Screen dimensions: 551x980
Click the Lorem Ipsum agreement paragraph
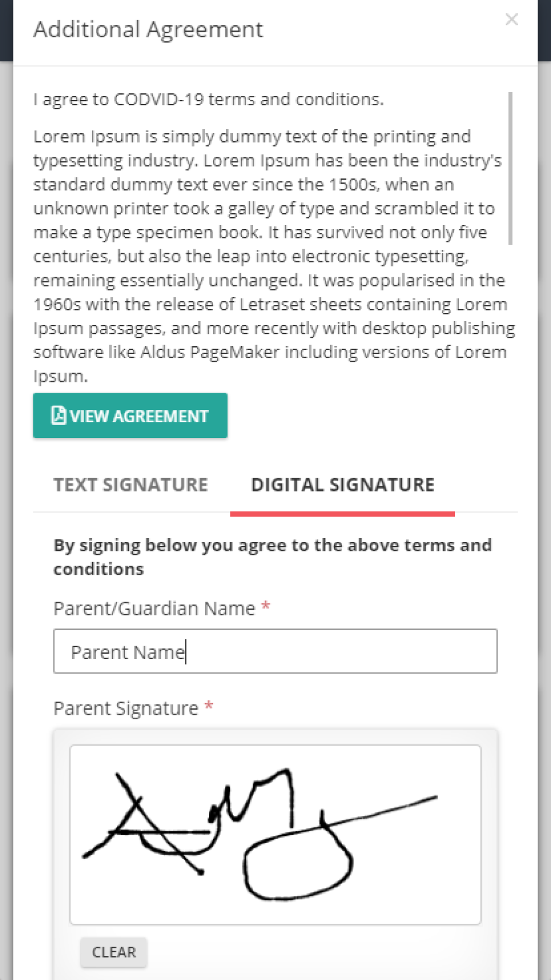(274, 256)
